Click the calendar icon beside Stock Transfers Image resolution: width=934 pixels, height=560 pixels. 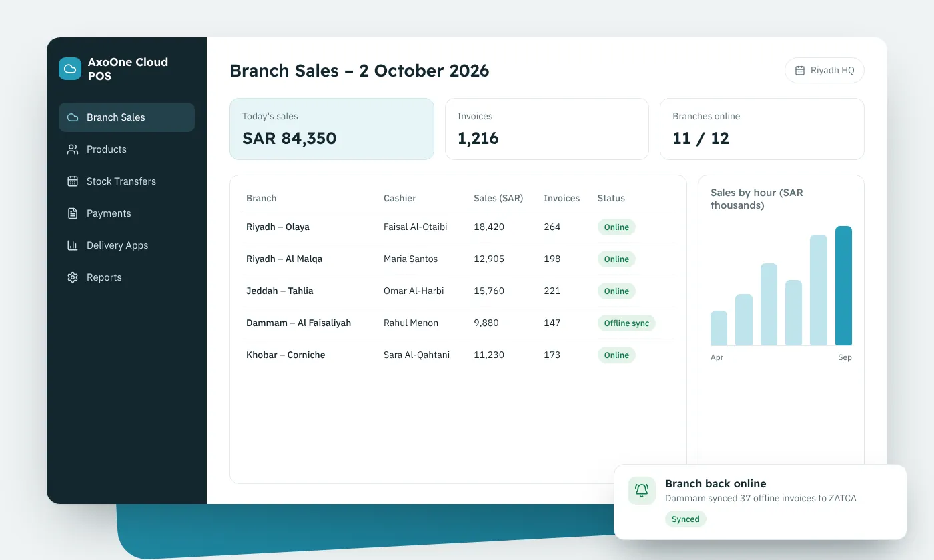tap(73, 181)
